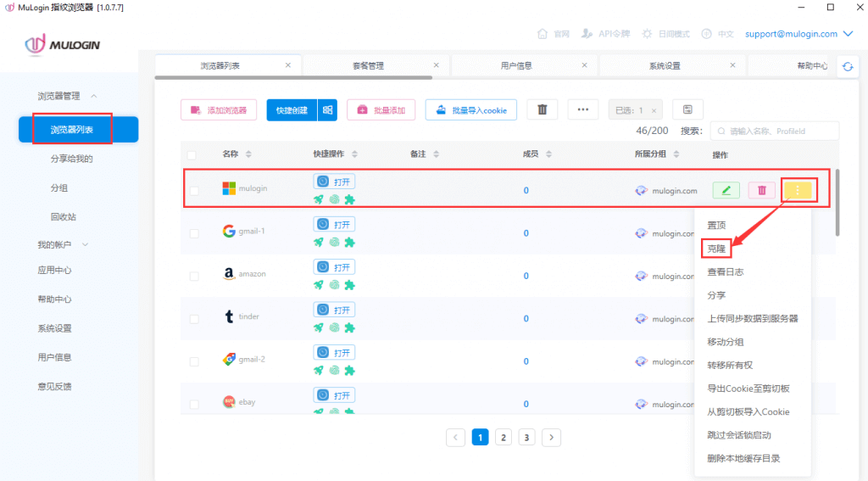Click the puzzle plugin icon in amazon row
The height and width of the screenshot is (481, 868).
click(x=348, y=285)
